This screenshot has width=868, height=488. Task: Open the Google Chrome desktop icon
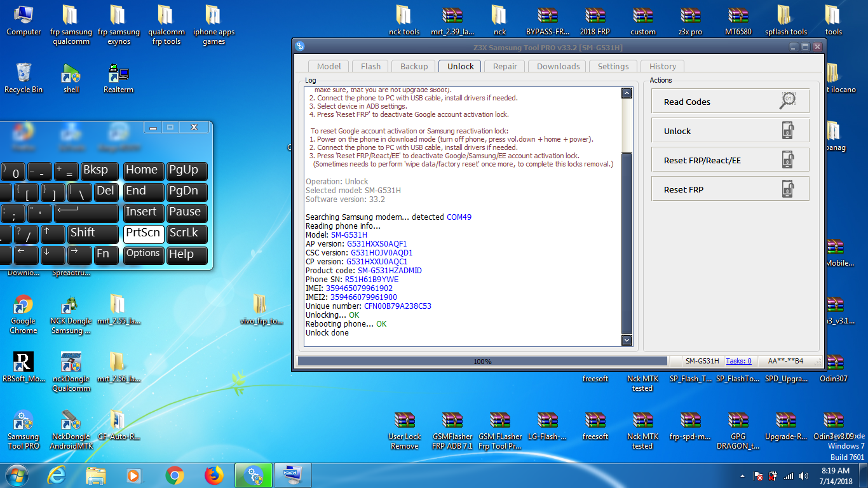pyautogui.click(x=24, y=315)
